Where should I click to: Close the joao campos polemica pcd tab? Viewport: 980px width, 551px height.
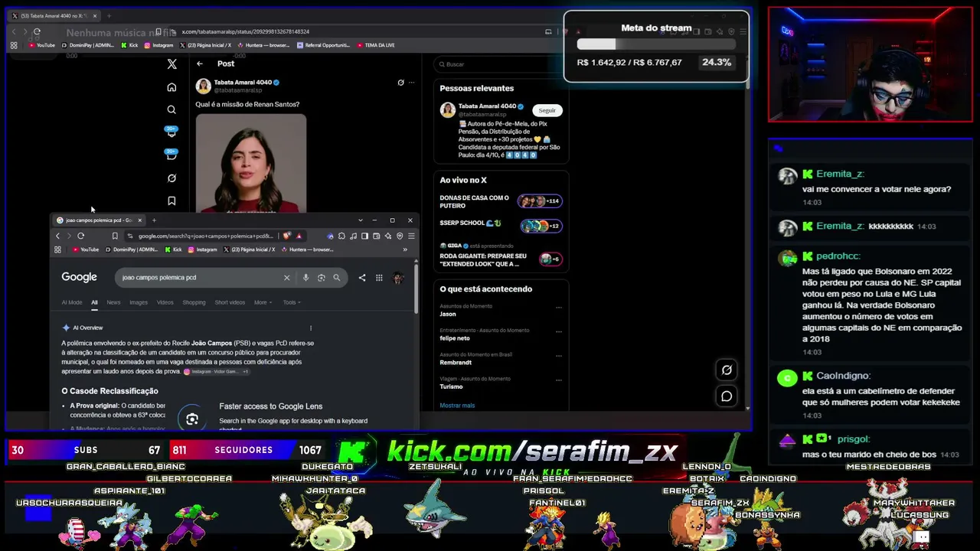click(139, 220)
